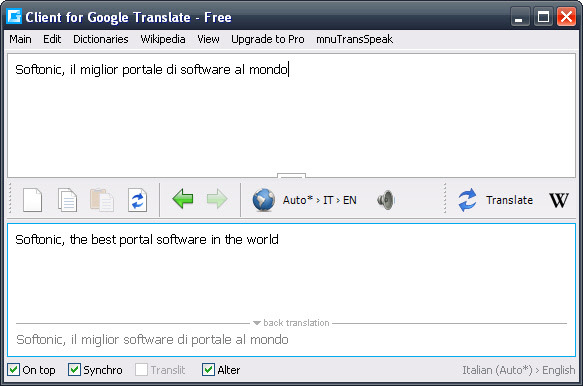Open the Edit menu
This screenshot has height=386, width=583.
pos(52,39)
